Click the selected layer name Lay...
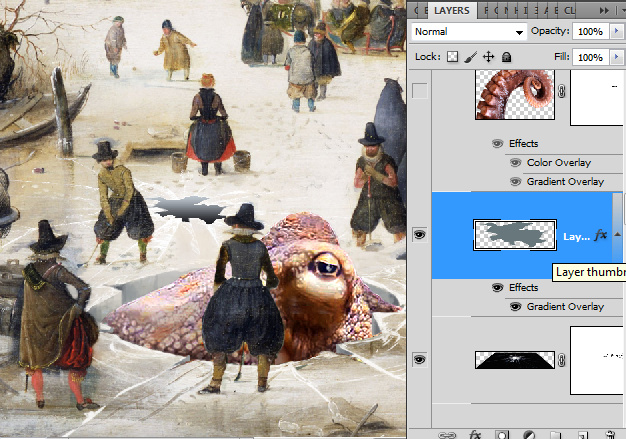Image resolution: width=626 pixels, height=439 pixels. (x=576, y=237)
